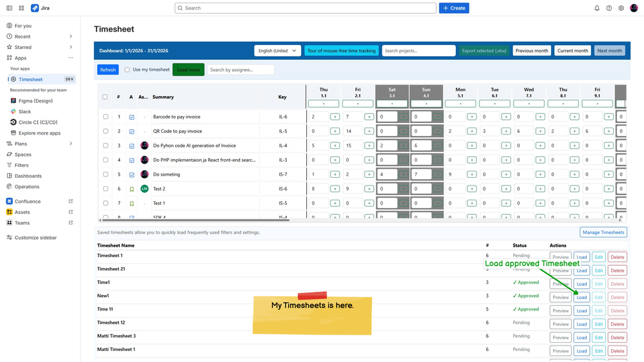The image size is (644, 362).
Task: Open the Thu 1.1 column header dropdown
Action: (324, 104)
